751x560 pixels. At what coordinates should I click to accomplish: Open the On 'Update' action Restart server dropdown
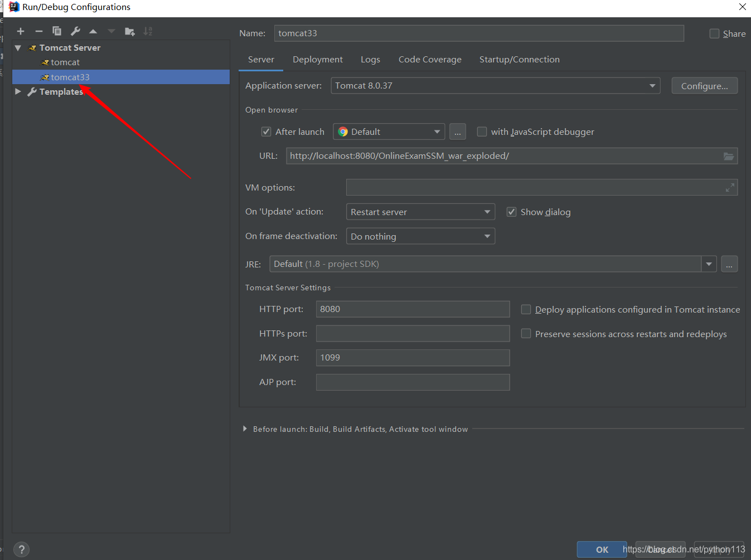click(x=421, y=212)
